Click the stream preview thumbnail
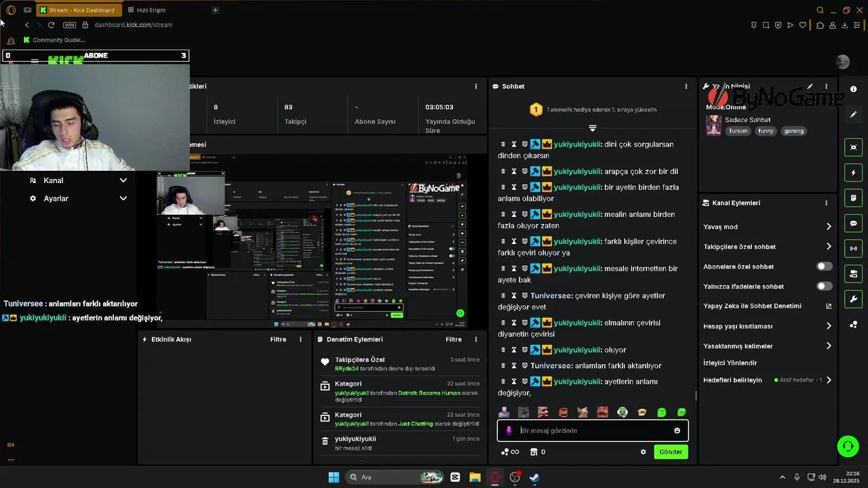Screen dimensions: 868x488 pyautogui.click(x=313, y=240)
